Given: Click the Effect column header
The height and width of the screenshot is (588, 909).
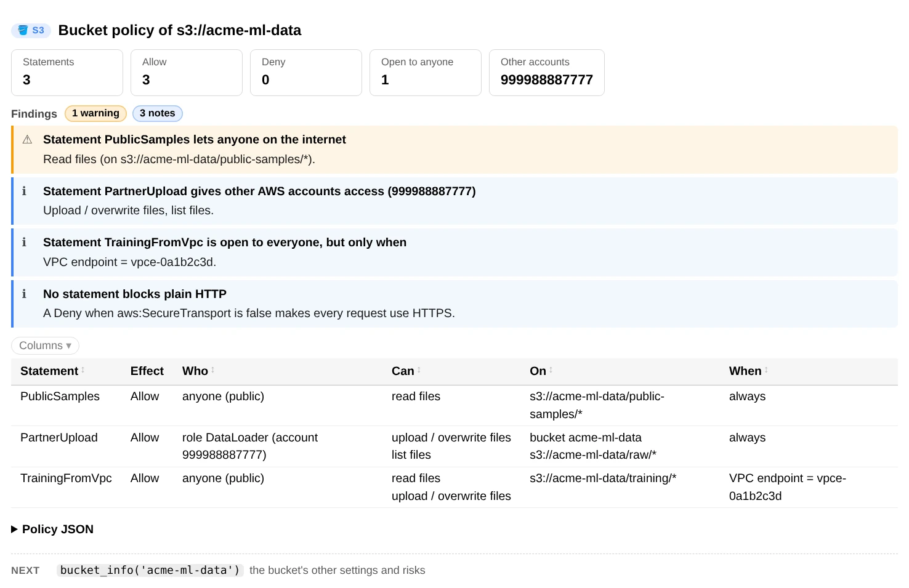Looking at the screenshot, I should [147, 371].
